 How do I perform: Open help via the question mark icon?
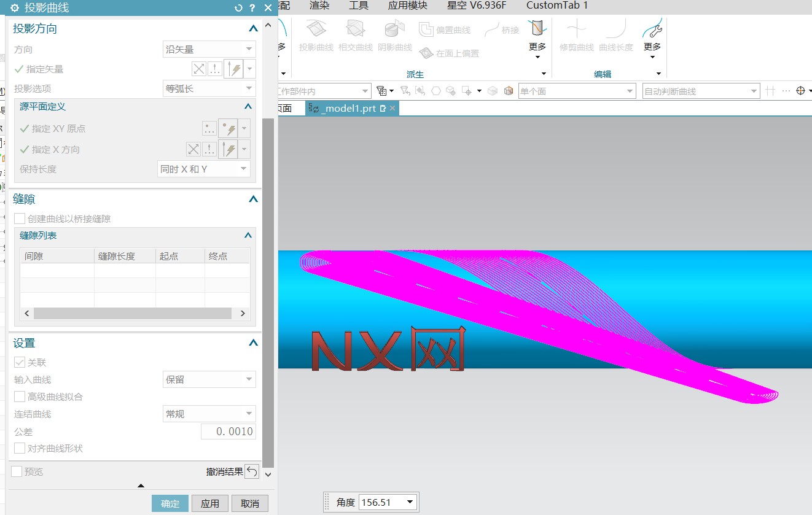click(x=252, y=8)
